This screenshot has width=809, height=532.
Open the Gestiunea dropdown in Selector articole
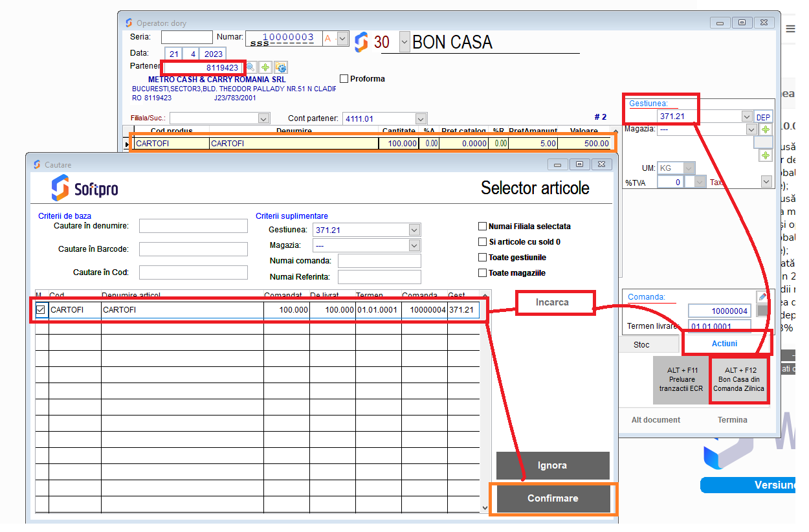[x=414, y=230]
